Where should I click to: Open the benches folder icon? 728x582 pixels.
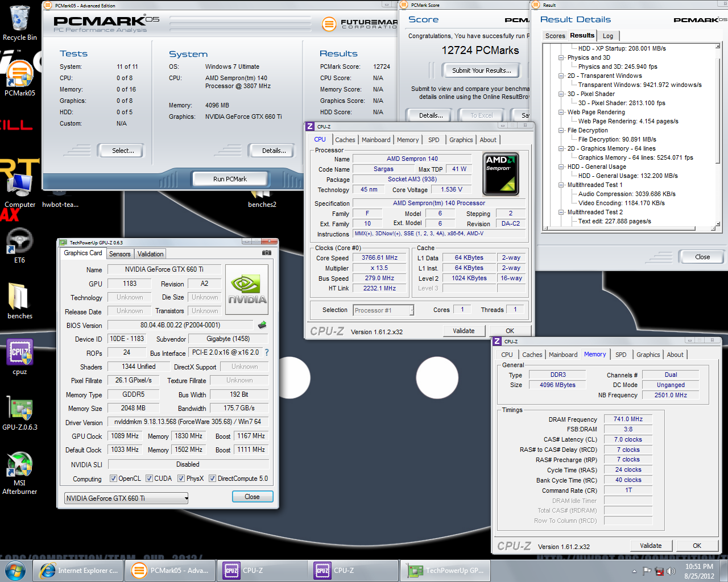click(x=19, y=301)
